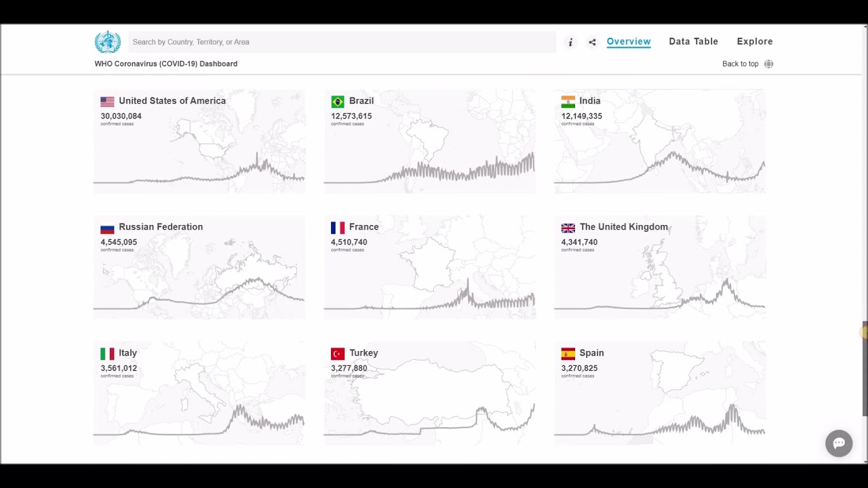Click the 12,573,615 confirmed cases figure
Image resolution: width=868 pixels, height=488 pixels.
[x=351, y=117]
